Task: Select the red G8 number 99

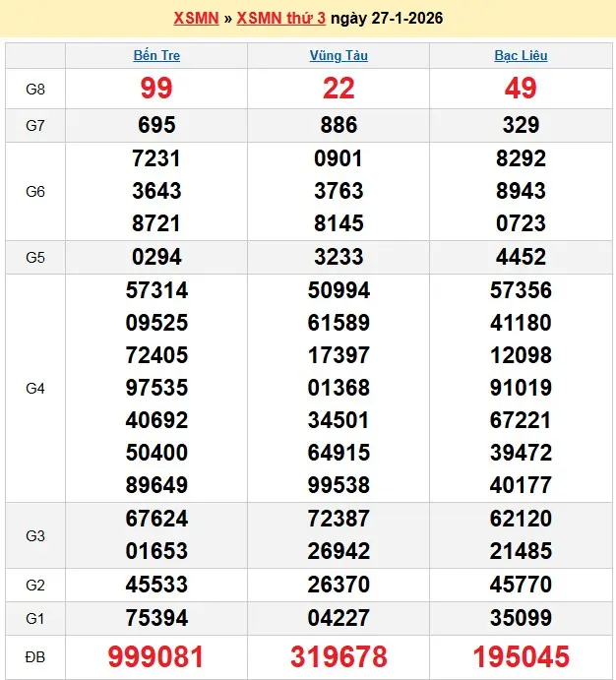Action: click(x=156, y=89)
